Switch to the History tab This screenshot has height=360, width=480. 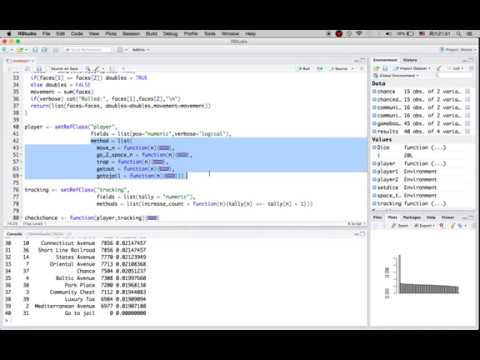tap(410, 60)
